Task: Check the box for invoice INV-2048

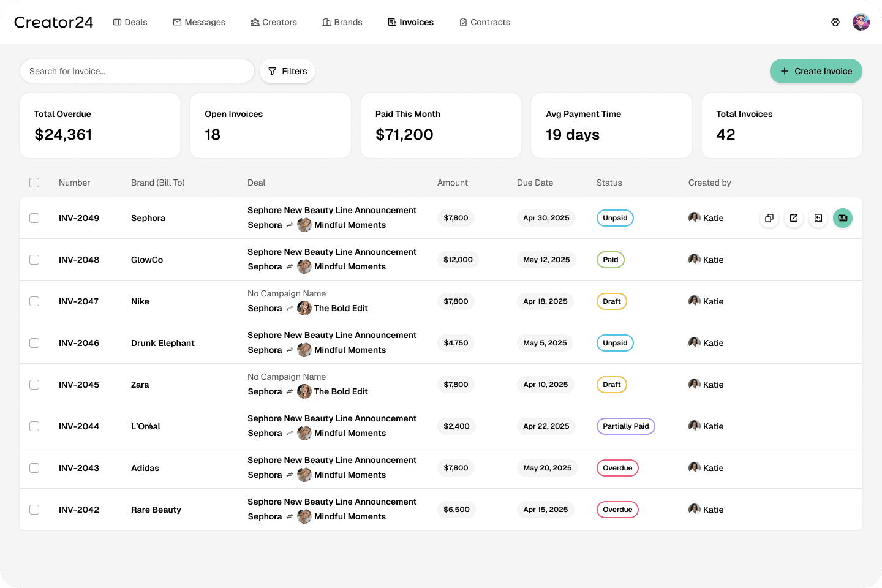Action: coord(34,260)
